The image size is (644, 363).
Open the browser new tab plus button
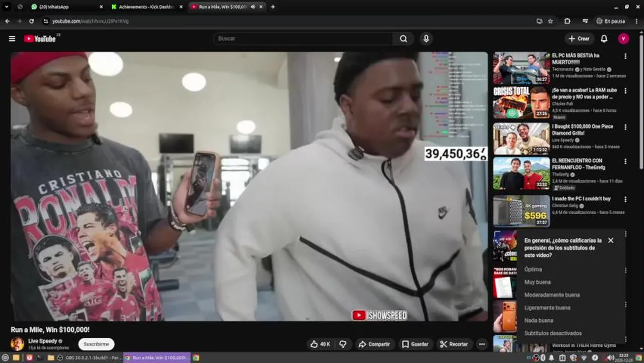pos(273,7)
